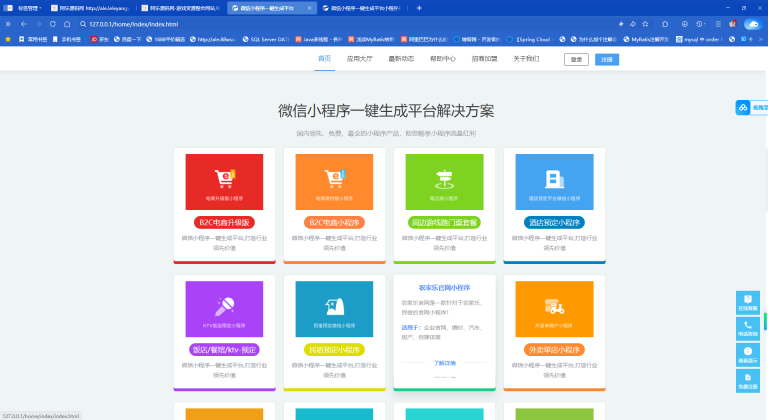768x420 pixels.
Task: Open the orange 外卖单店 scooter card image
Action: coord(554,309)
